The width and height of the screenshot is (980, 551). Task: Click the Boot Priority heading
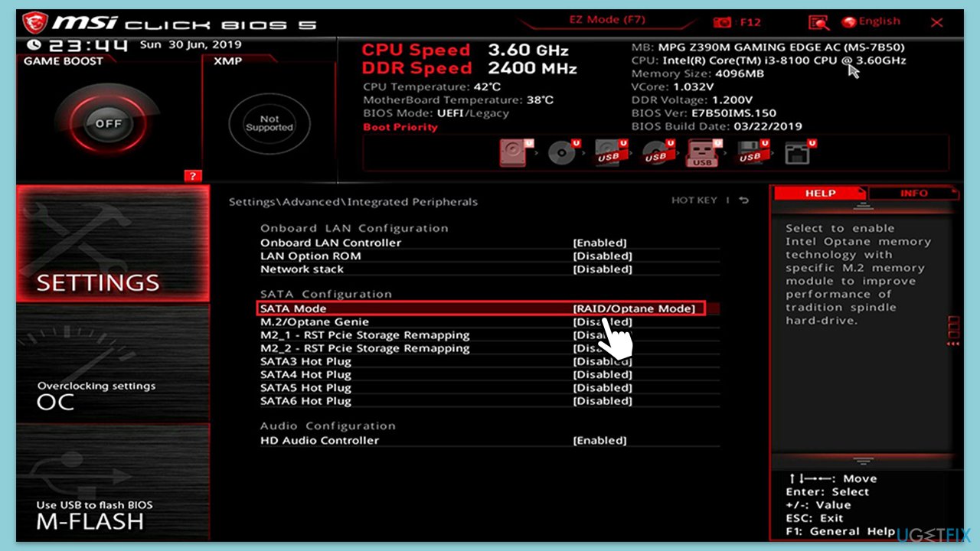pyautogui.click(x=400, y=127)
